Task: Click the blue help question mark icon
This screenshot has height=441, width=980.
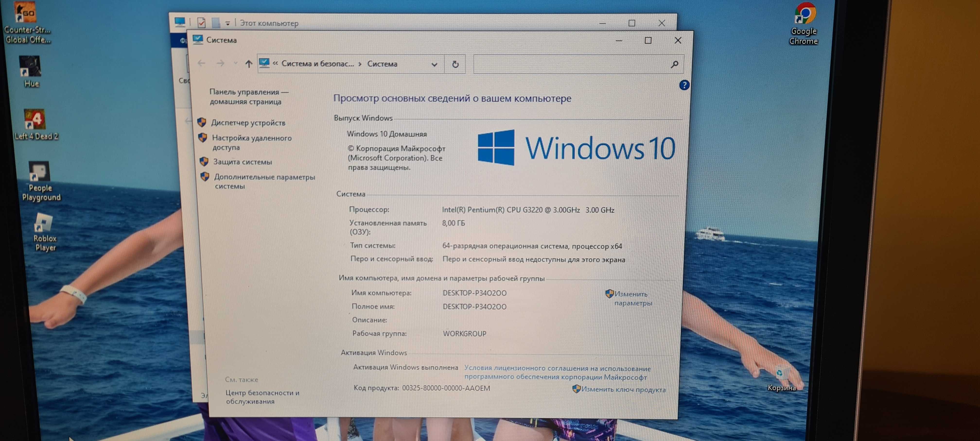Action: point(684,85)
